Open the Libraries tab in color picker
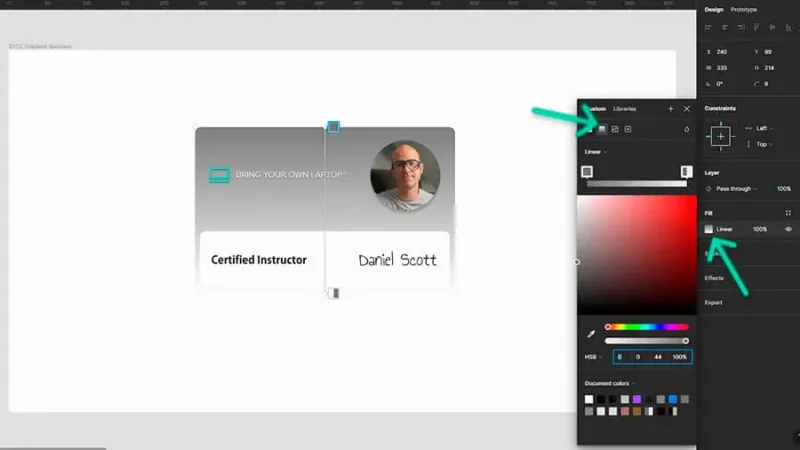This screenshot has width=800, height=450. point(625,108)
